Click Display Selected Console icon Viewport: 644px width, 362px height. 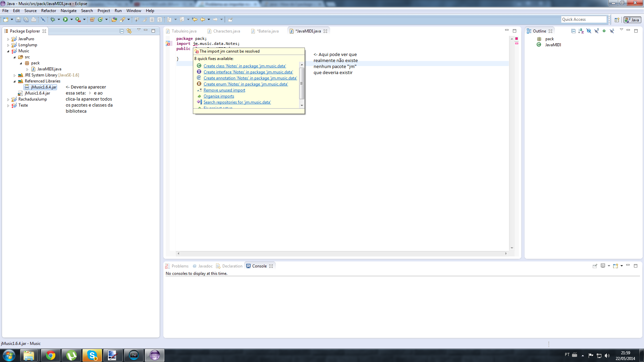point(603,266)
